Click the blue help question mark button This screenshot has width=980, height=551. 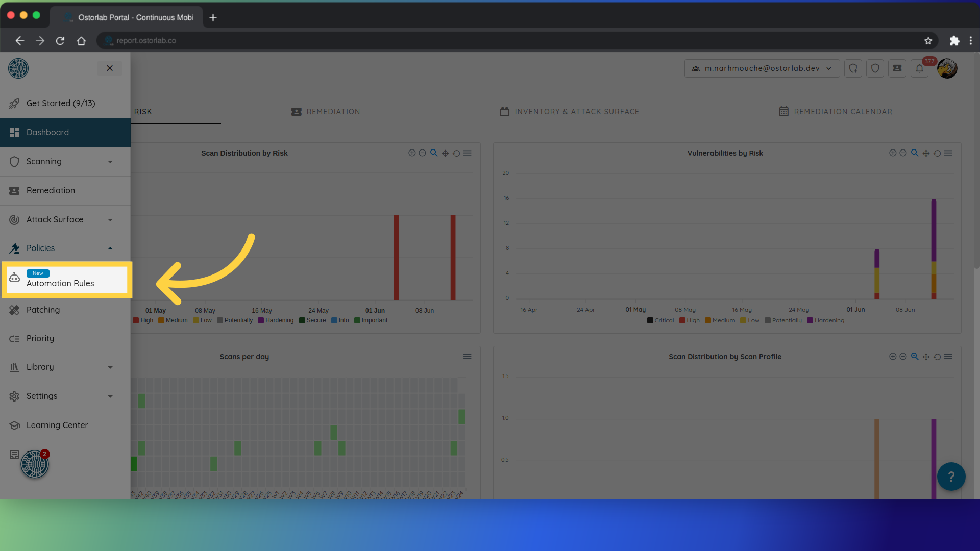pyautogui.click(x=951, y=477)
